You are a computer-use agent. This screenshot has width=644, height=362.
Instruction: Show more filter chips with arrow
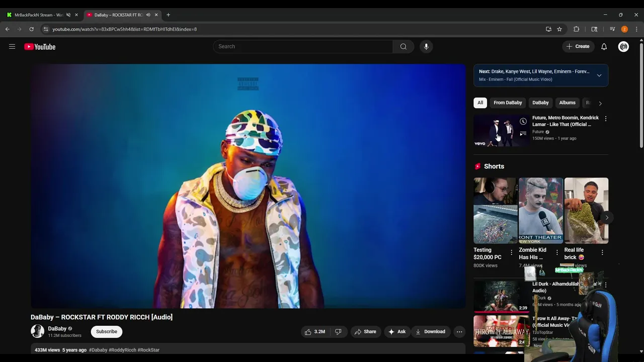pyautogui.click(x=600, y=103)
